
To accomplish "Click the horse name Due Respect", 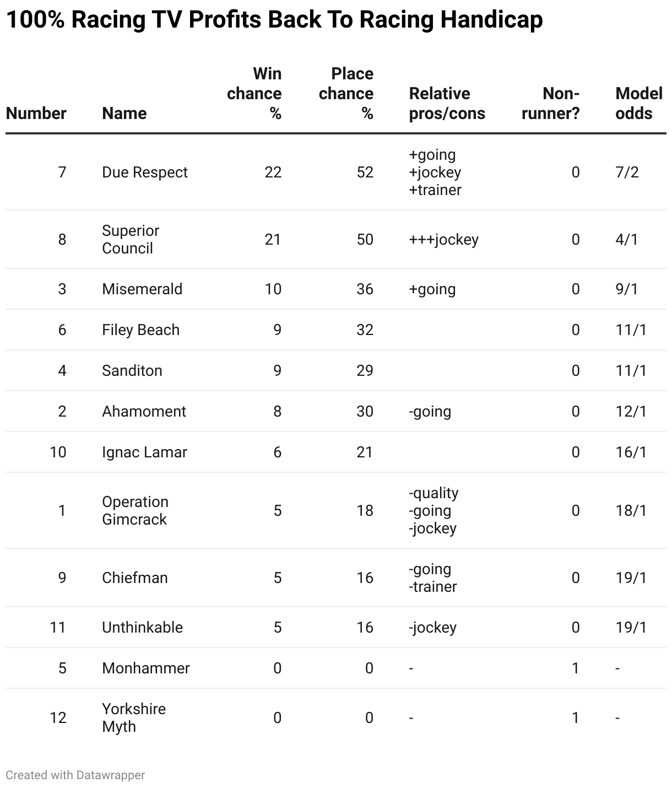I will [x=145, y=172].
